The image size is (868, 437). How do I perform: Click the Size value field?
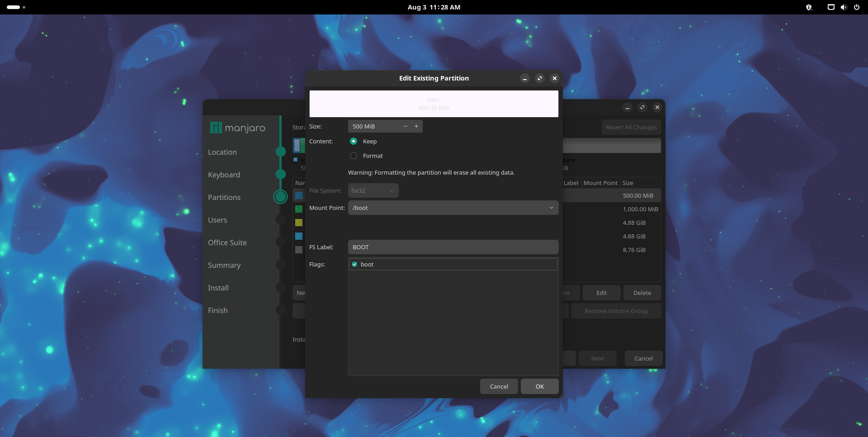click(x=374, y=126)
